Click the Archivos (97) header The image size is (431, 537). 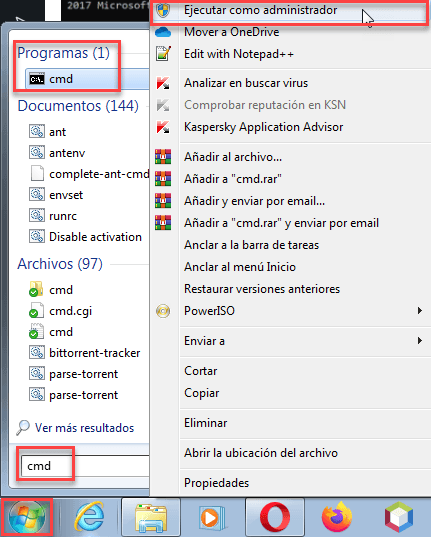click(x=60, y=264)
